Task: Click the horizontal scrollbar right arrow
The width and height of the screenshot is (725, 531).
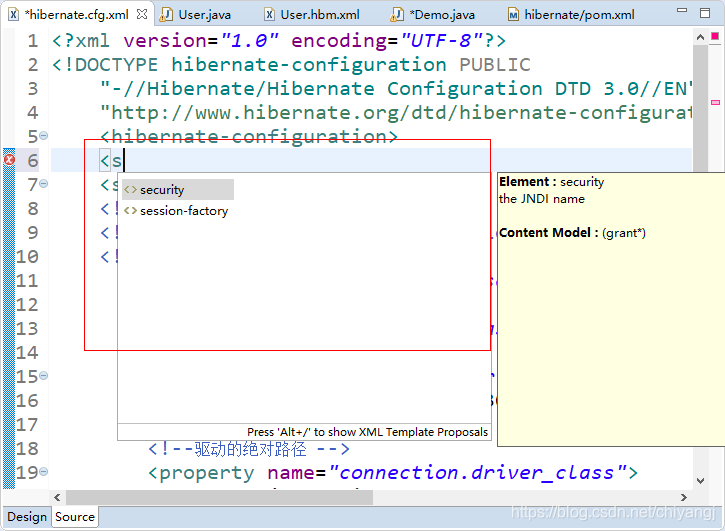Action: pos(684,498)
